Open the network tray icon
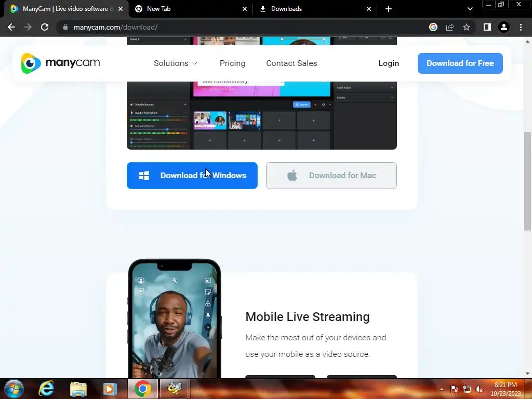This screenshot has width=532, height=399. 467,389
